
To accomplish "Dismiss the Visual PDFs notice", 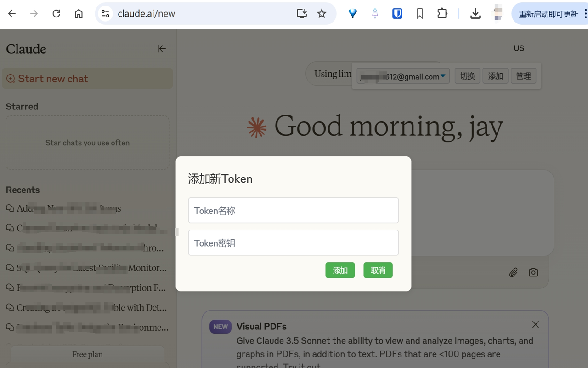I will pyautogui.click(x=536, y=324).
